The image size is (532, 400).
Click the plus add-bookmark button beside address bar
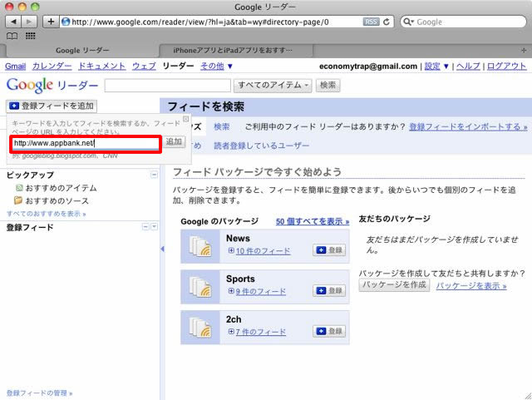(x=51, y=22)
